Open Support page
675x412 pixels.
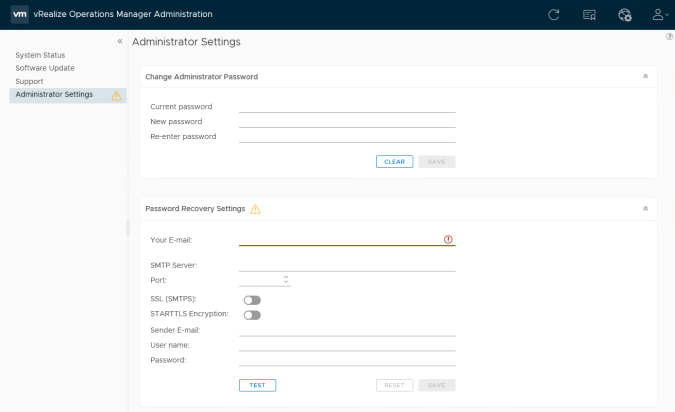click(x=29, y=81)
